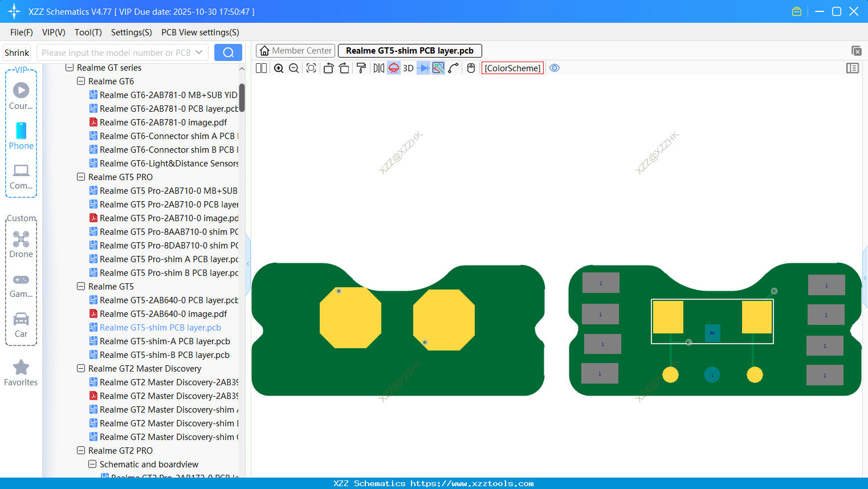Screen dimensions: 868x489
Task: Collapse the left panel with the splitter arrow
Action: click(x=248, y=264)
